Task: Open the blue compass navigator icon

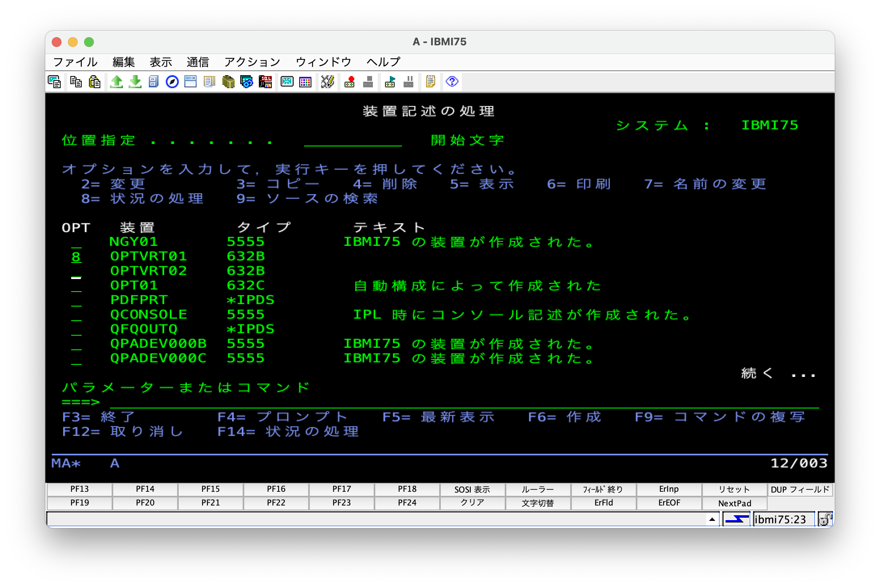Action: tap(172, 82)
